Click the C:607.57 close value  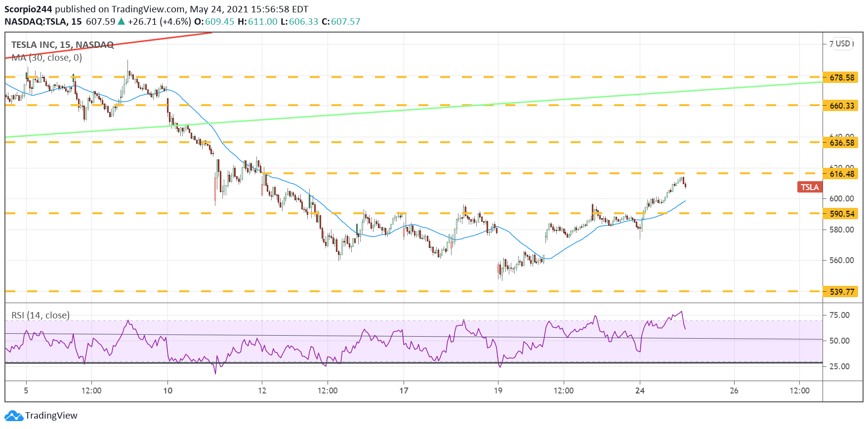341,22
